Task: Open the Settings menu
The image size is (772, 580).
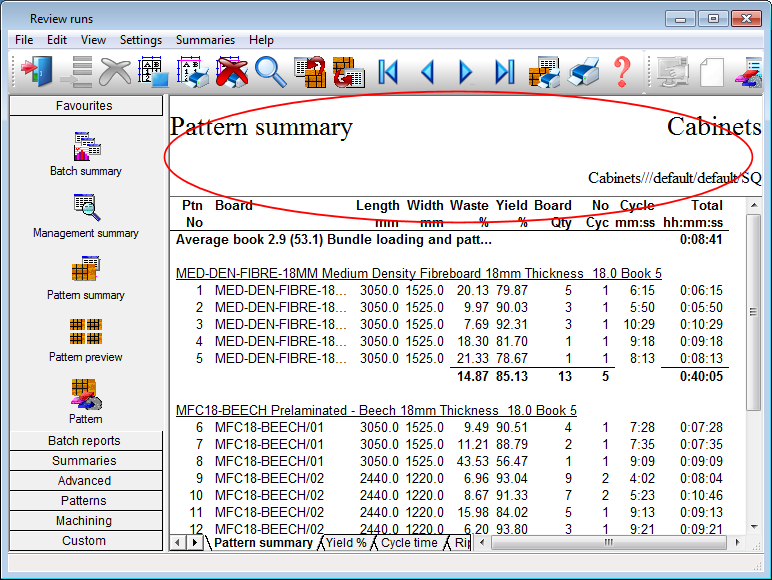Action: (141, 40)
